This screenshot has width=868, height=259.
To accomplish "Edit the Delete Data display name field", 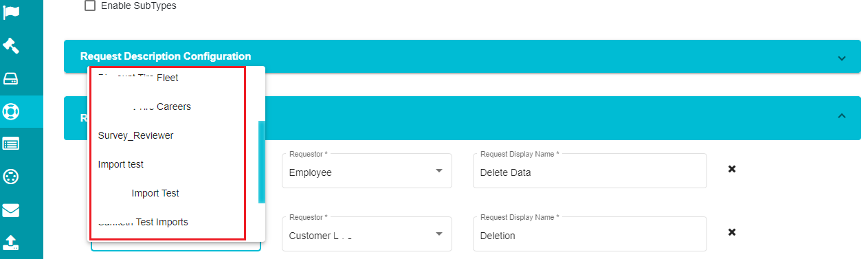I will [590, 171].
